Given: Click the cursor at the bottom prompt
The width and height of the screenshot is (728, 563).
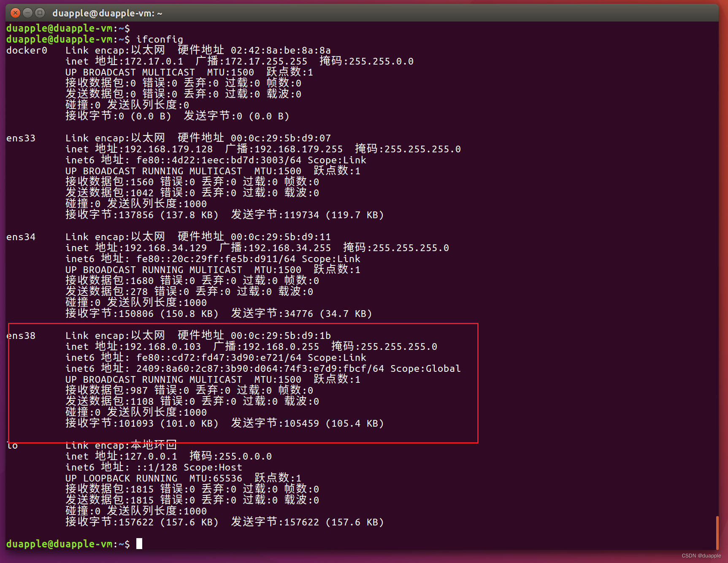Looking at the screenshot, I should coord(139,544).
